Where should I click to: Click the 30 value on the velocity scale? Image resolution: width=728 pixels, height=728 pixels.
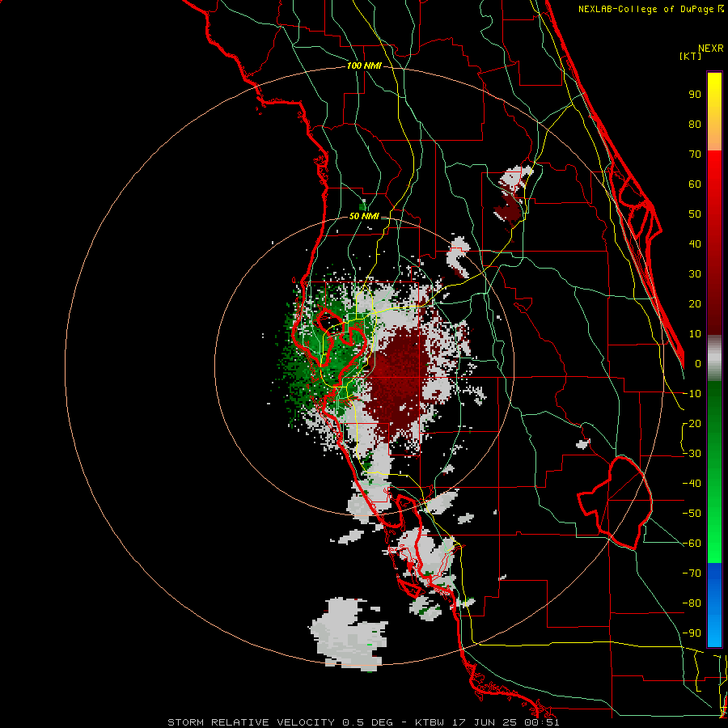click(695, 274)
